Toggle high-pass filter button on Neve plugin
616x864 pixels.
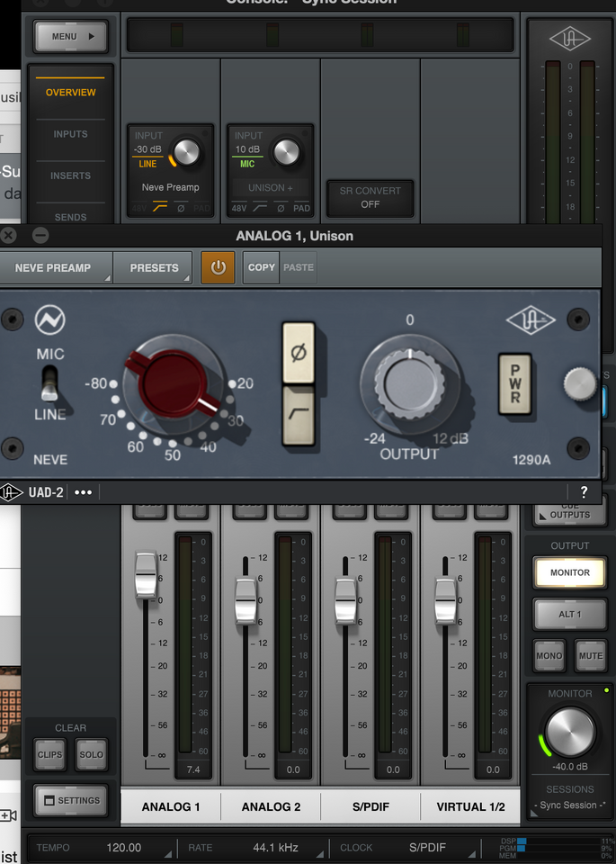click(x=299, y=414)
